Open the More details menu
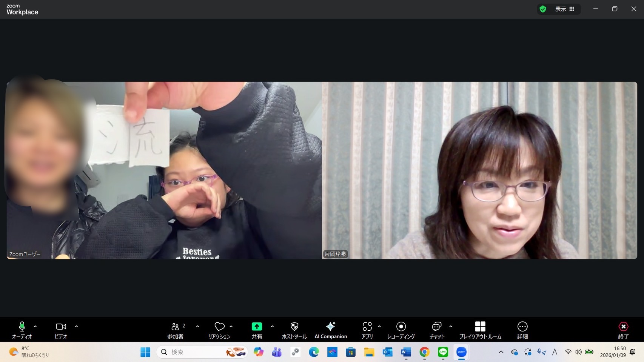Viewport: 644px width, 362px height. [522, 330]
